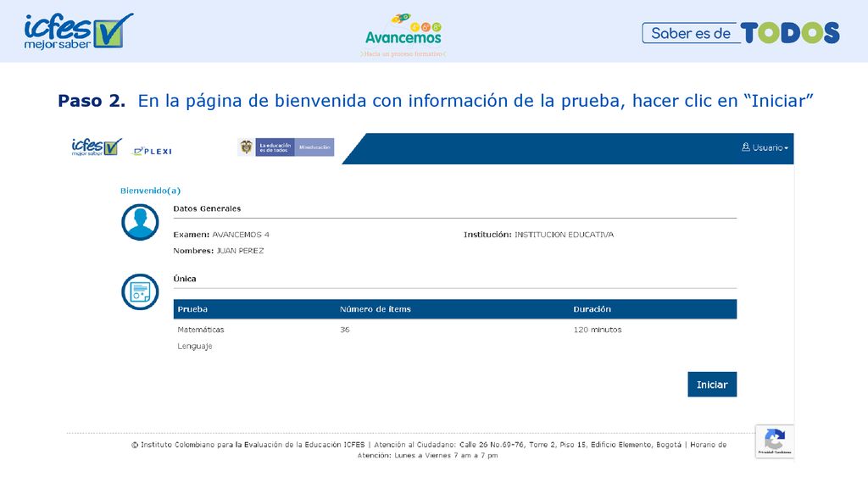868x488 pixels.
Task: Click the Saber es de TODOS banner
Action: pyautogui.click(x=741, y=33)
